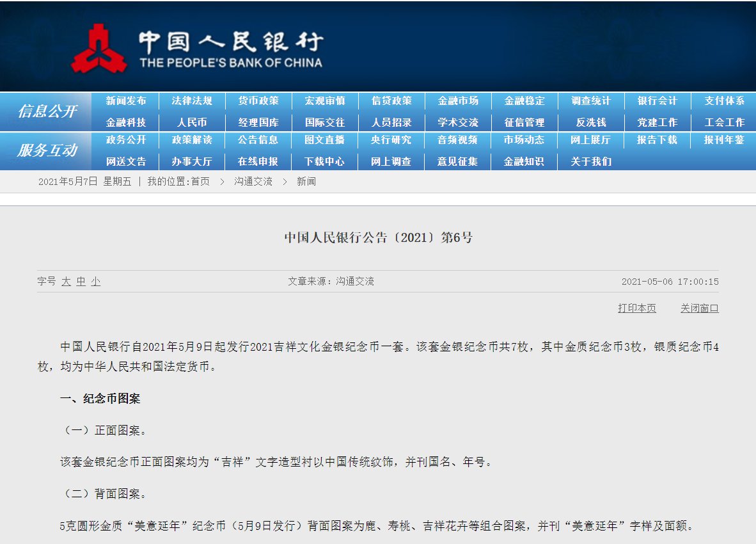Select 大 to enlarge font size
This screenshot has width=756, height=544.
(x=66, y=281)
